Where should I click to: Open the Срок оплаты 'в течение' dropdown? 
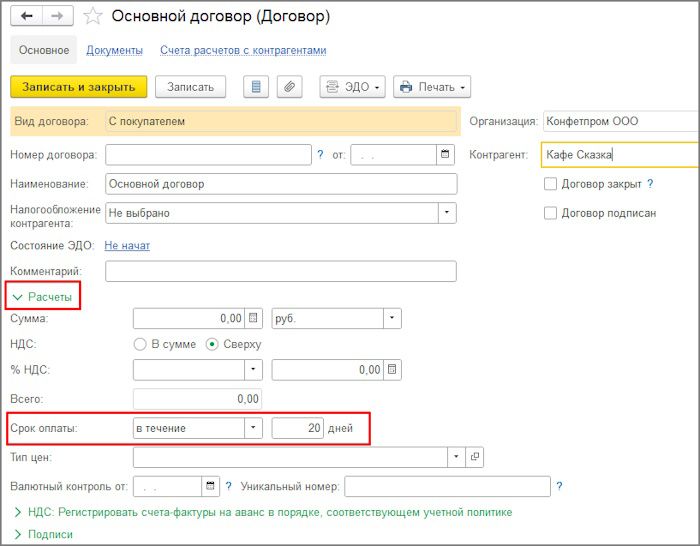pyautogui.click(x=253, y=428)
